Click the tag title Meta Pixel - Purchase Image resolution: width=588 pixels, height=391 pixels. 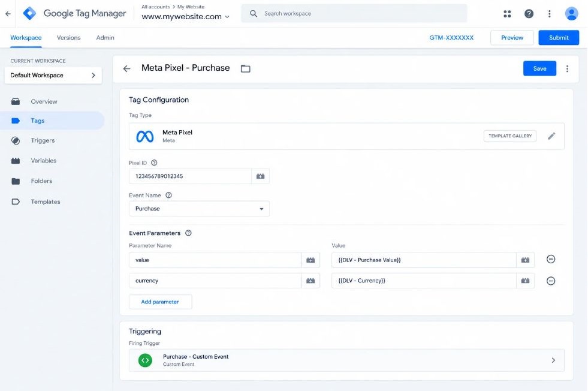[x=186, y=68]
